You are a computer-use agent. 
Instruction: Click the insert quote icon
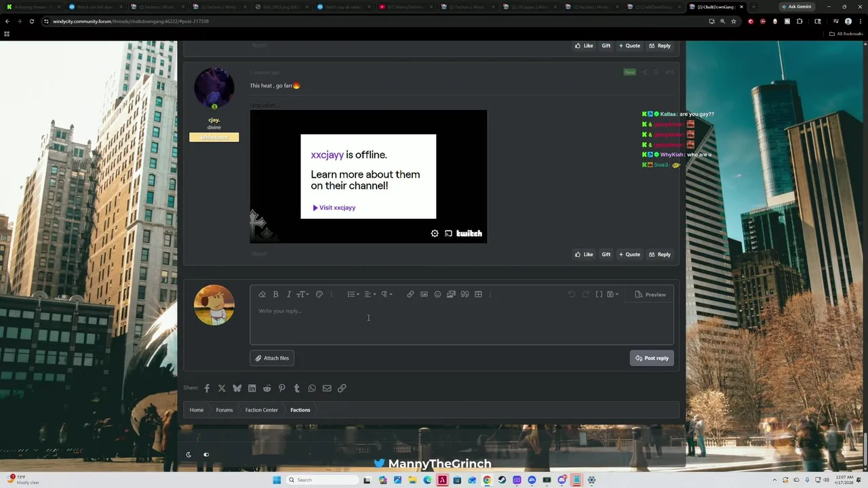465,294
